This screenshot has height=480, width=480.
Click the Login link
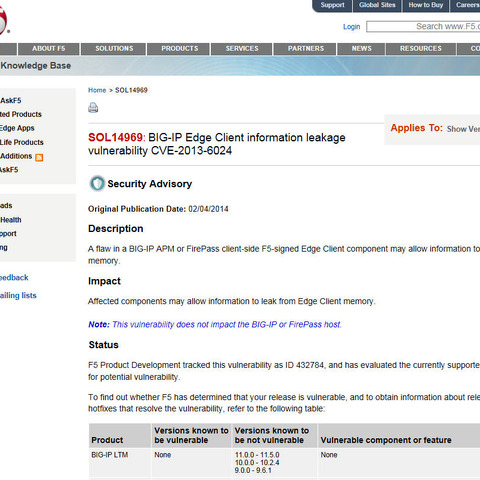click(x=351, y=27)
